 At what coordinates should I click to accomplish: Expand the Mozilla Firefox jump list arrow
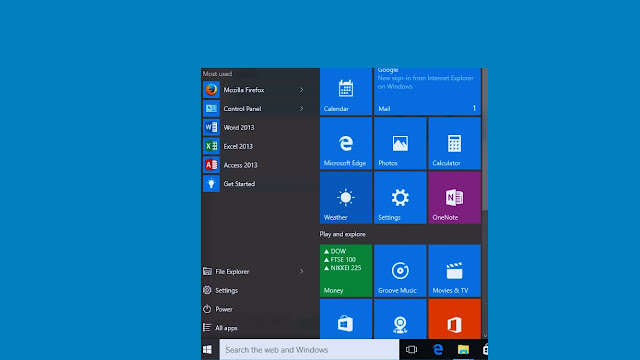coord(302,90)
